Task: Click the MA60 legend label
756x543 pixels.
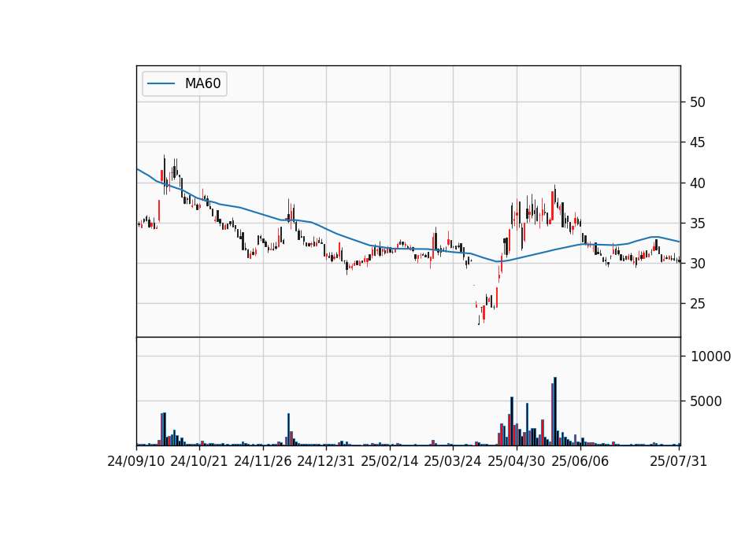Action: [202, 83]
